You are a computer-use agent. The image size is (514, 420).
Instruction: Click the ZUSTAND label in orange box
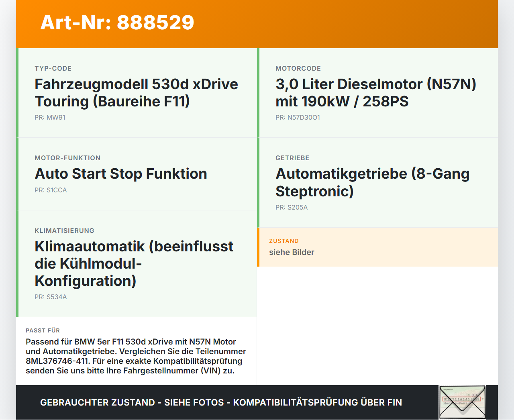(x=284, y=241)
